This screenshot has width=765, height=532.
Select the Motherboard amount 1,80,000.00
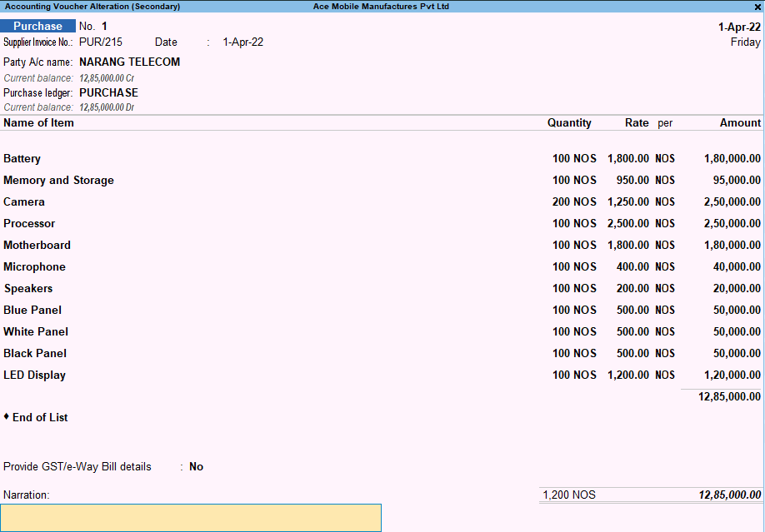coord(732,246)
